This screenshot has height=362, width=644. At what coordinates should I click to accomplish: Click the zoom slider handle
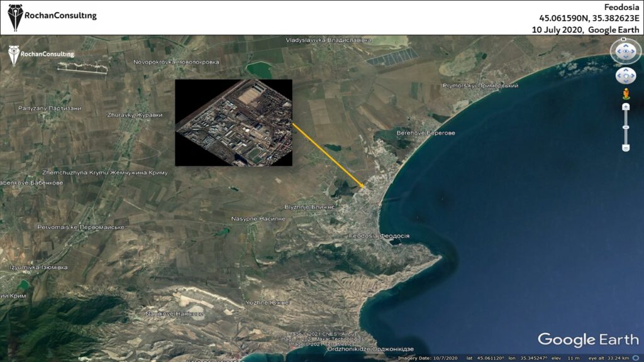tap(626, 127)
